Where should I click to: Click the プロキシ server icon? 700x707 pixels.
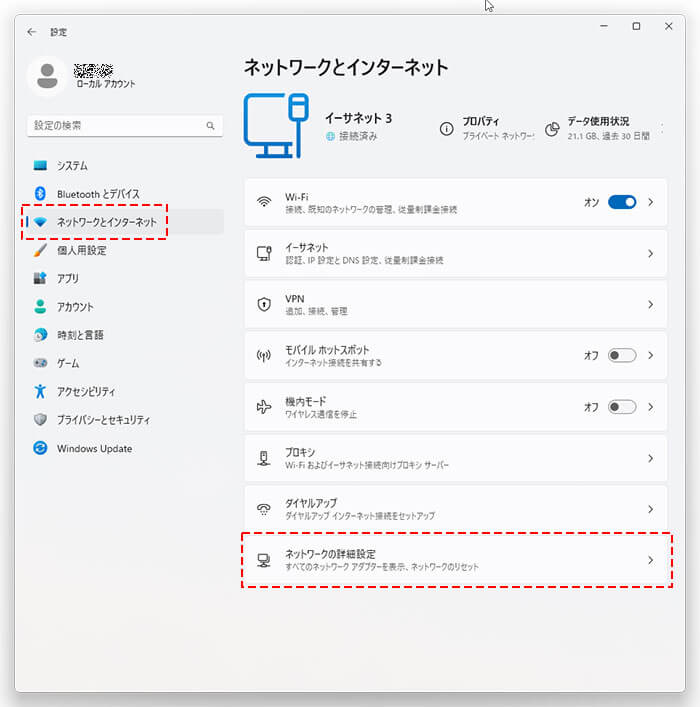click(264, 458)
